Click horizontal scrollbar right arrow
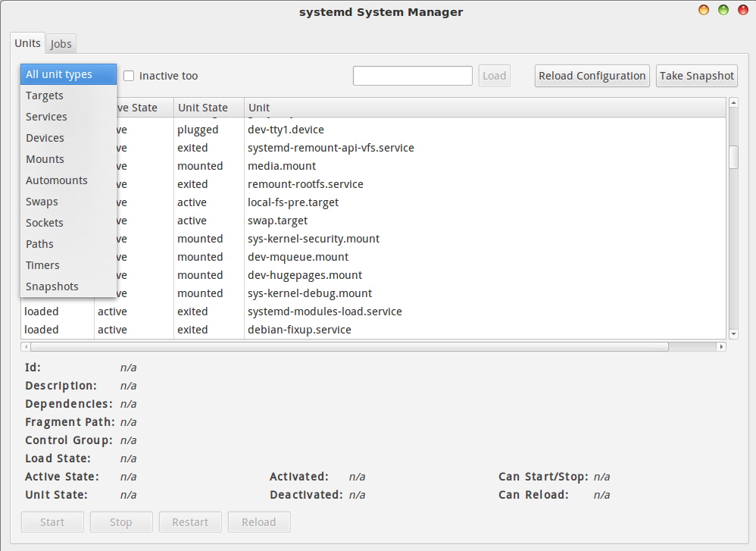Screen dimensions: 756x551 point(721,346)
